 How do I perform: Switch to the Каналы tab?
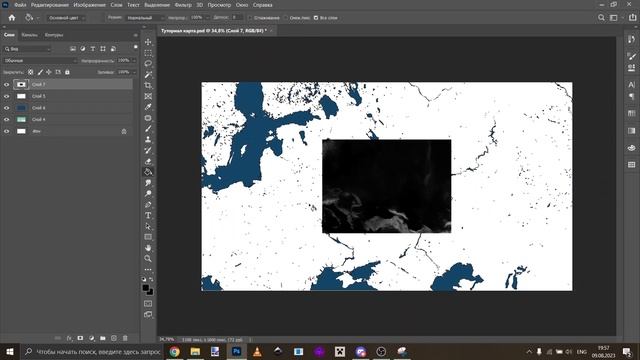pos(29,35)
